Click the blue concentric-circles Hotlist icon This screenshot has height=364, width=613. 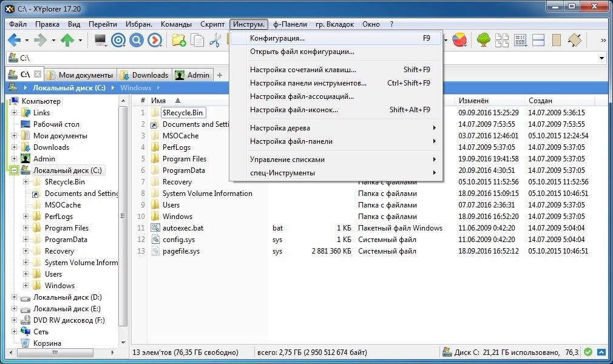click(x=118, y=40)
